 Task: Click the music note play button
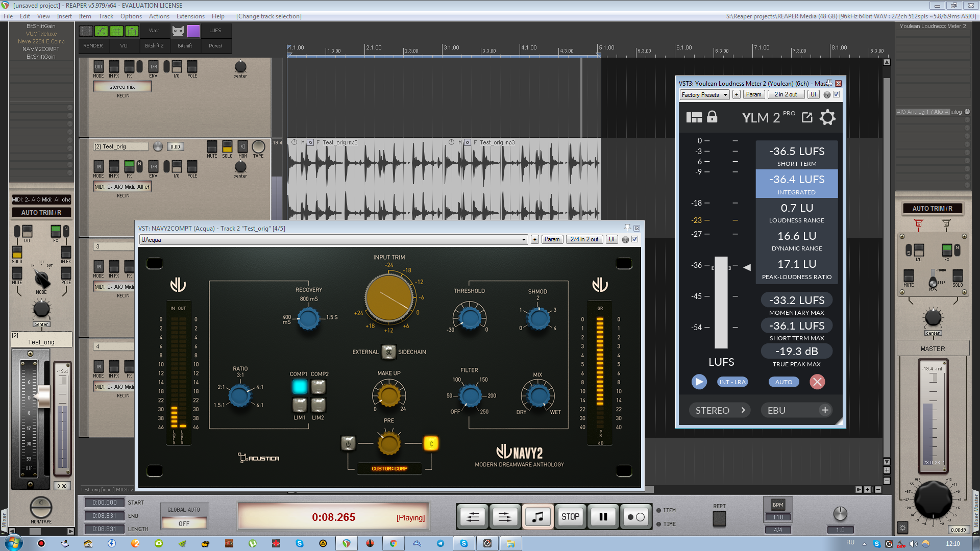[538, 517]
